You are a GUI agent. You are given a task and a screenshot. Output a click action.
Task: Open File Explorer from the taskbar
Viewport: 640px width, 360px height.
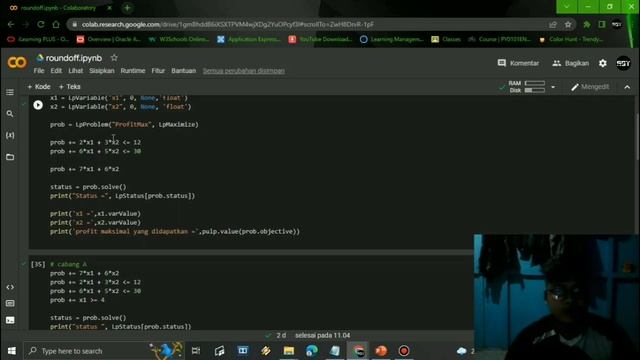tap(289, 351)
